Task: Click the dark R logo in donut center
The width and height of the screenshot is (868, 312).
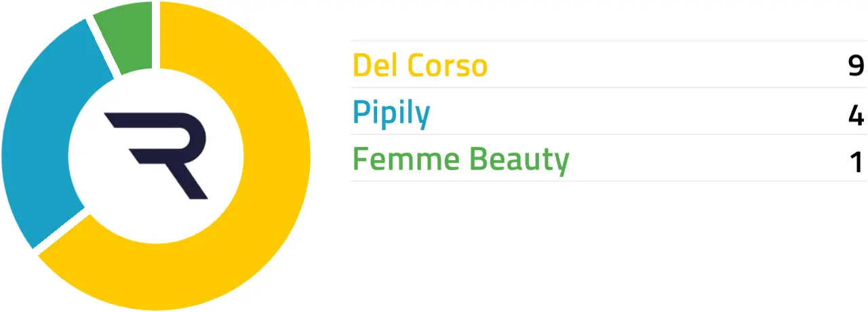Action: 156,155
